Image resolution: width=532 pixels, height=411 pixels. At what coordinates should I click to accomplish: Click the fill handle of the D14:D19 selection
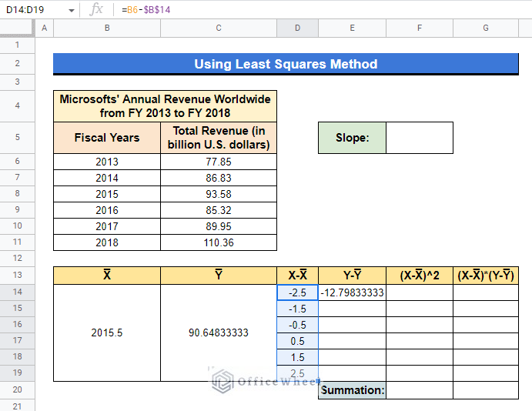click(318, 381)
